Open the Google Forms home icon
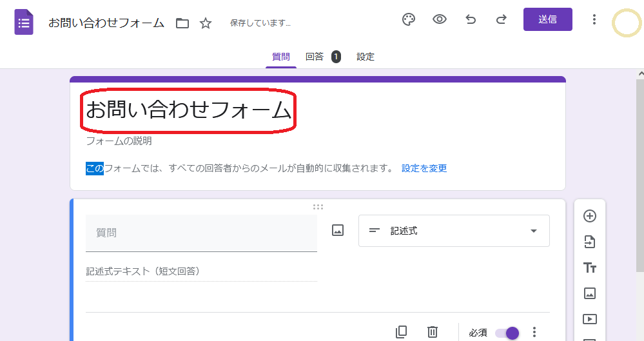Image resolution: width=644 pixels, height=341 pixels. (24, 22)
